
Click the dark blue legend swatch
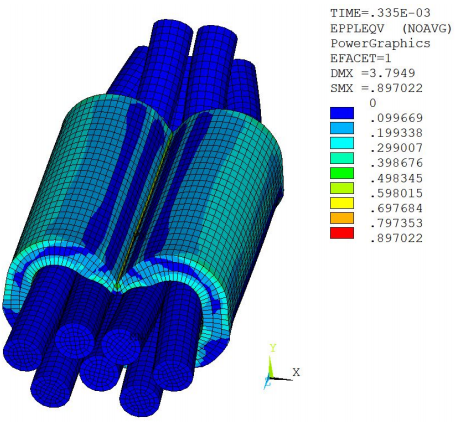click(342, 113)
